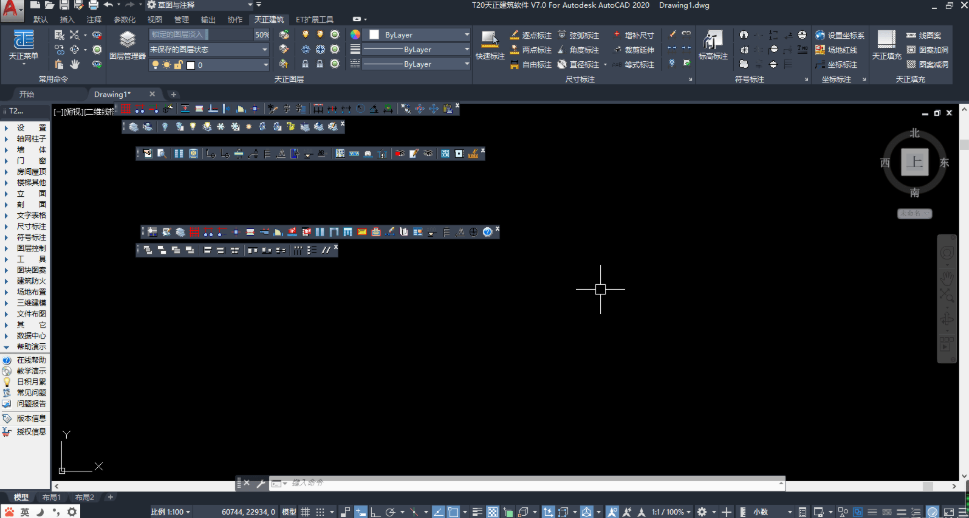The image size is (969, 518).
Task: Toggle polar tracking in status bar
Action: [x=391, y=512]
